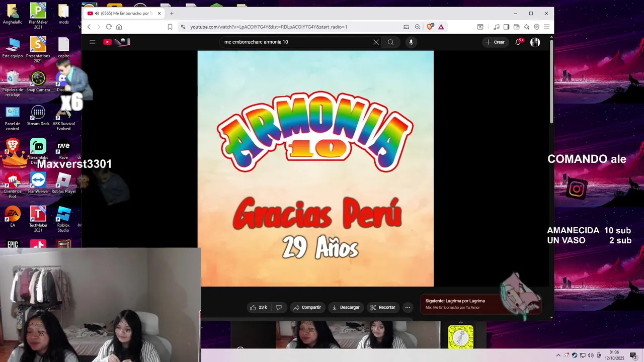Open TeamViewer desktop shortcut
This screenshot has width=644, height=362.
[x=38, y=183]
